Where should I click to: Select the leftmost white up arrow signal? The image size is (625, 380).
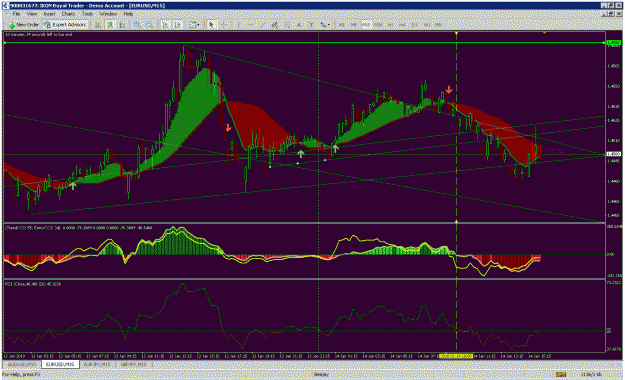(x=73, y=185)
